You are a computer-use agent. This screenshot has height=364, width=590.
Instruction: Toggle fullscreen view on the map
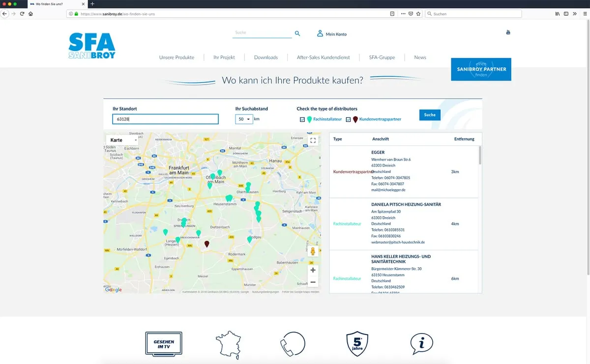[313, 140]
